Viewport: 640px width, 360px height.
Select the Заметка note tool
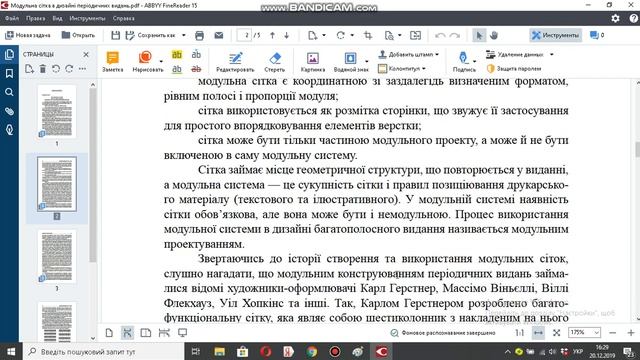112,62
